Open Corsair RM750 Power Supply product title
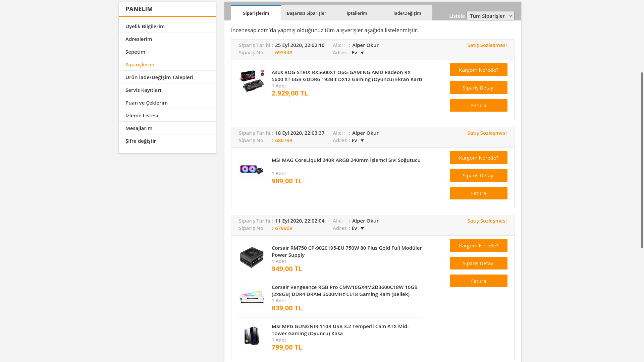Screen dimensions: 644x362 tap(347, 251)
